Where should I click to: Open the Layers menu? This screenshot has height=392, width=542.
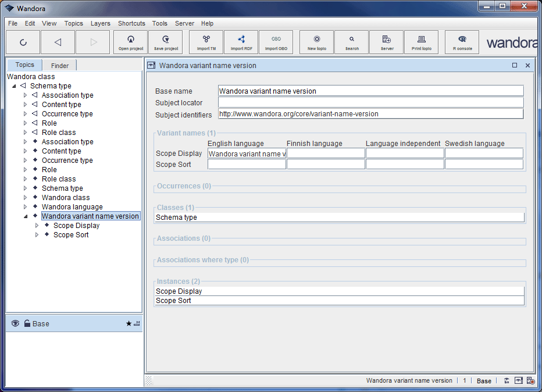pos(100,23)
